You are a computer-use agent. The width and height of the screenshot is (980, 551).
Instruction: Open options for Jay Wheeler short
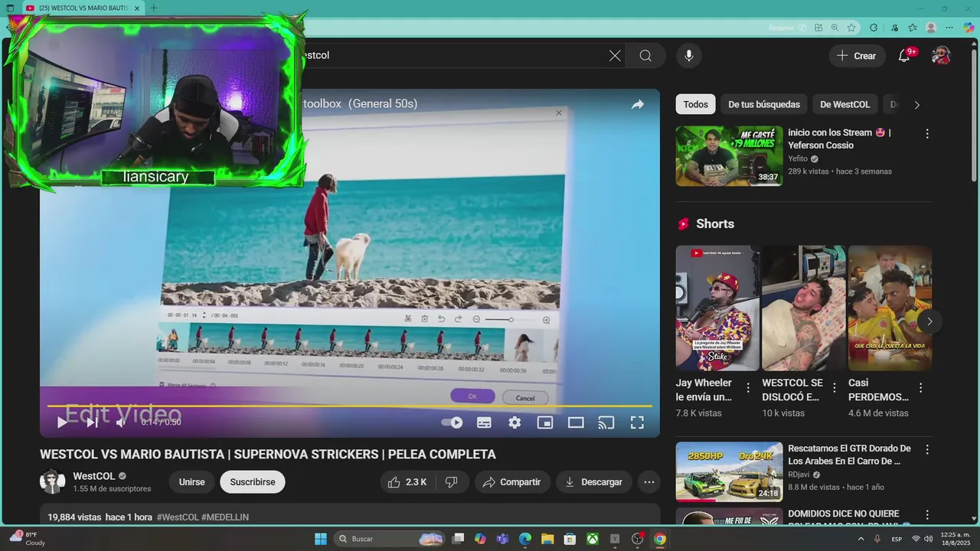click(x=748, y=388)
